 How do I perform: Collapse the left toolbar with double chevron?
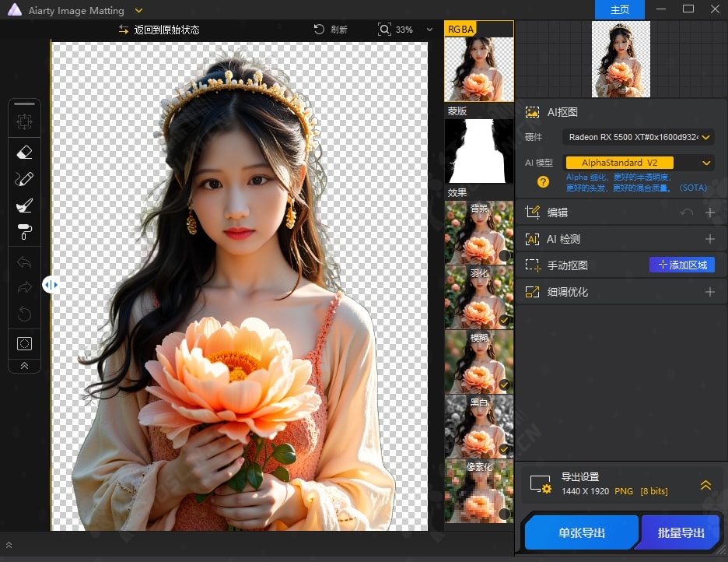pyautogui.click(x=24, y=366)
